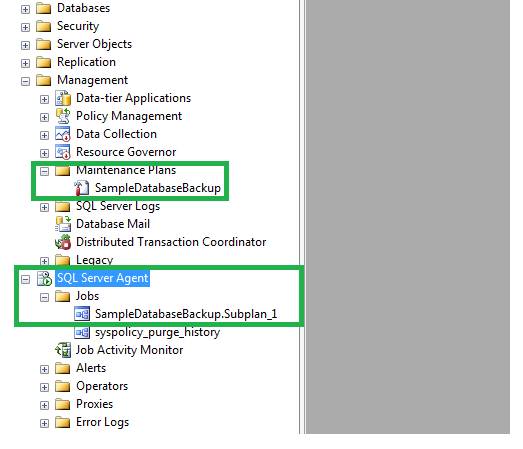
Task: Select the 'Server Objects' tree label
Action: tap(94, 44)
